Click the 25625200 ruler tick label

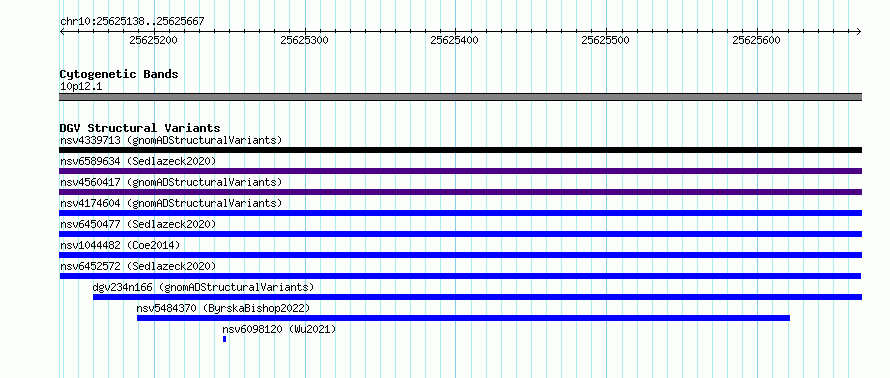(x=153, y=40)
